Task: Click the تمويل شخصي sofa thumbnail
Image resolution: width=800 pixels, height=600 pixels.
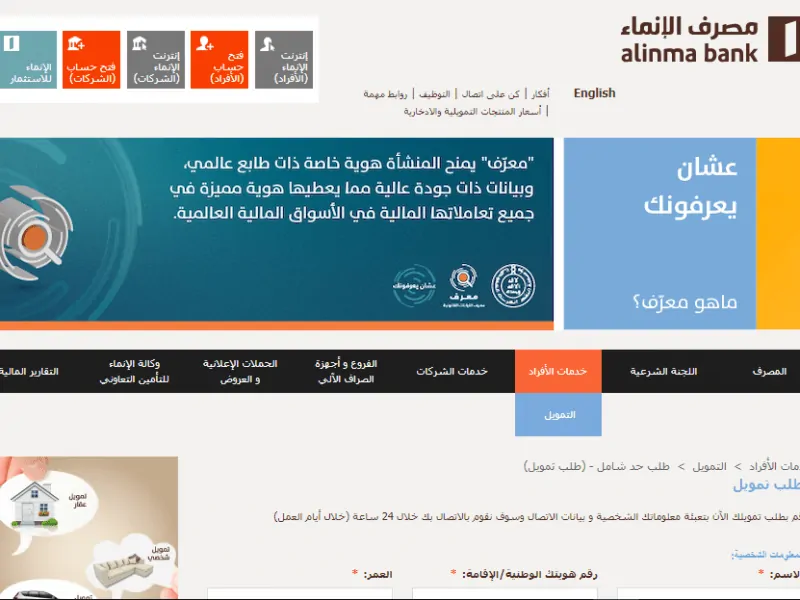Action: (133, 564)
